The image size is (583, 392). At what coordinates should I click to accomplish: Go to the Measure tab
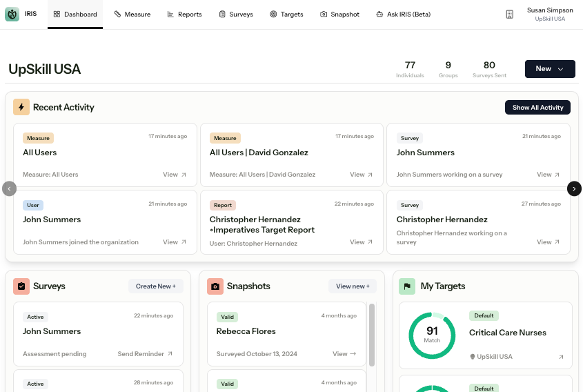[132, 14]
